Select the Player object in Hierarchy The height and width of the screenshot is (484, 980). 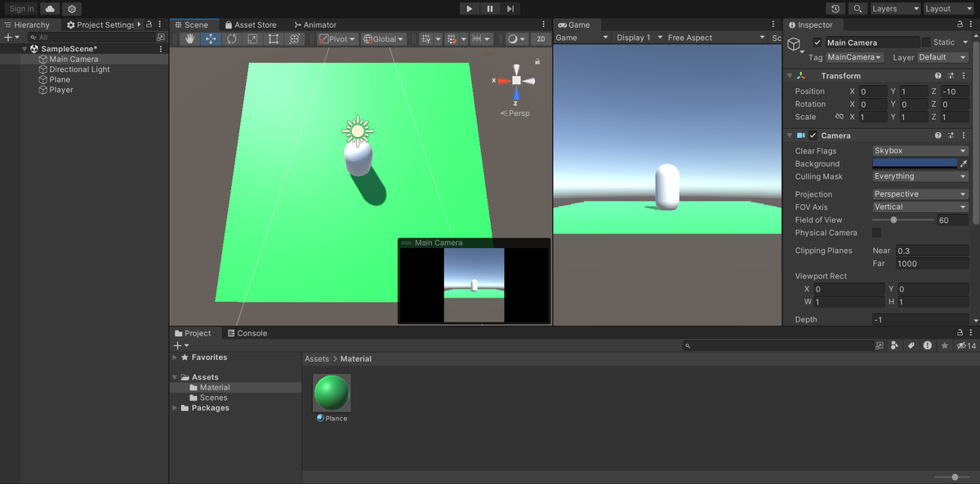(x=61, y=90)
